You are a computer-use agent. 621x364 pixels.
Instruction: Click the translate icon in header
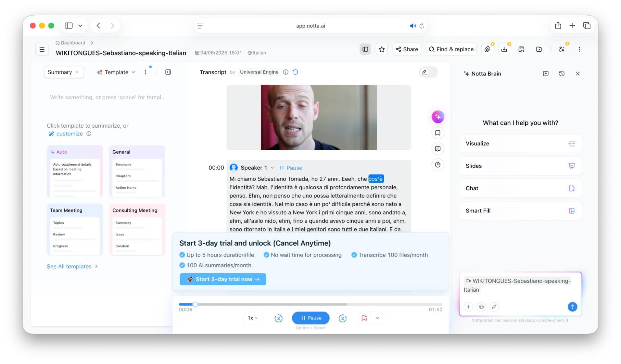[562, 49]
